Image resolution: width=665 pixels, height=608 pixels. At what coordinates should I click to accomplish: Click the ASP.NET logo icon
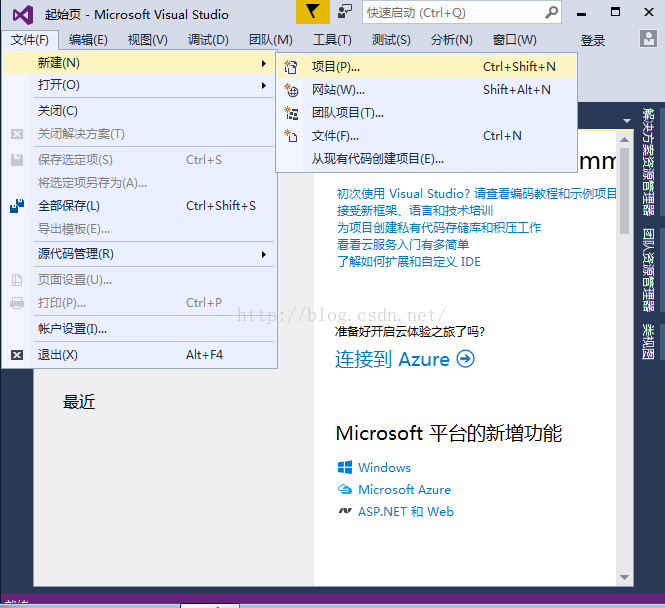tap(345, 511)
